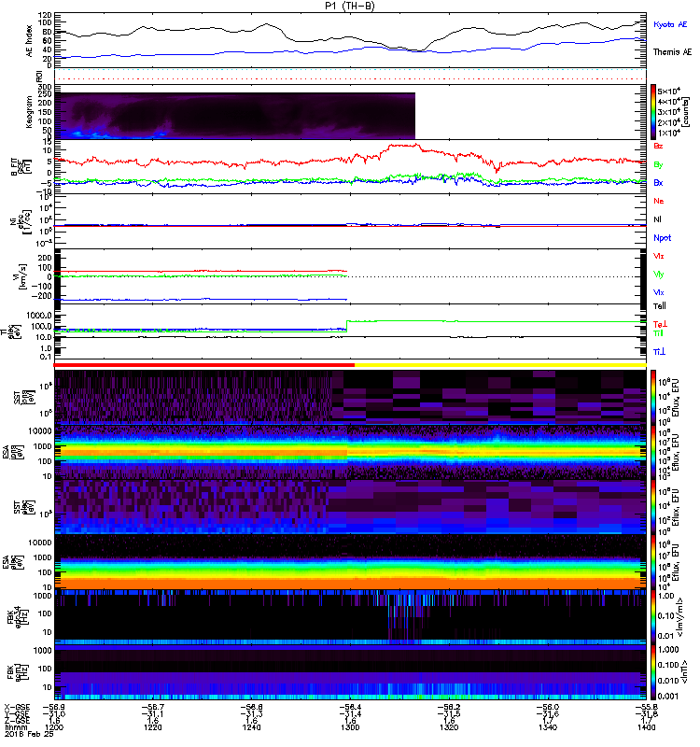This screenshot has width=700, height=747.
Task: Select the black "Ni" density legend label
Action: (x=658, y=219)
